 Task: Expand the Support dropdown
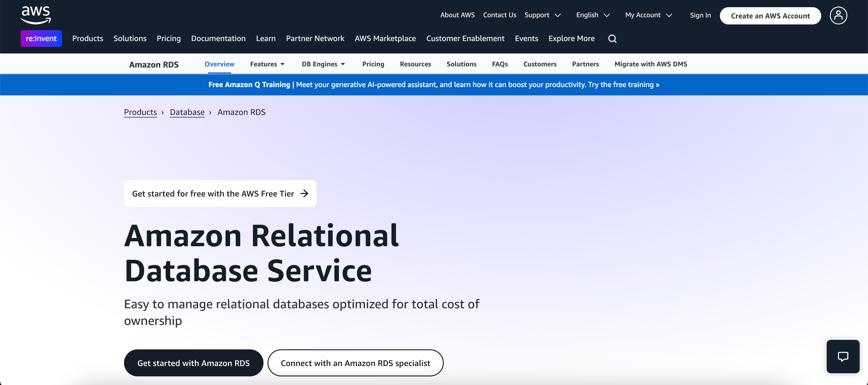point(542,15)
